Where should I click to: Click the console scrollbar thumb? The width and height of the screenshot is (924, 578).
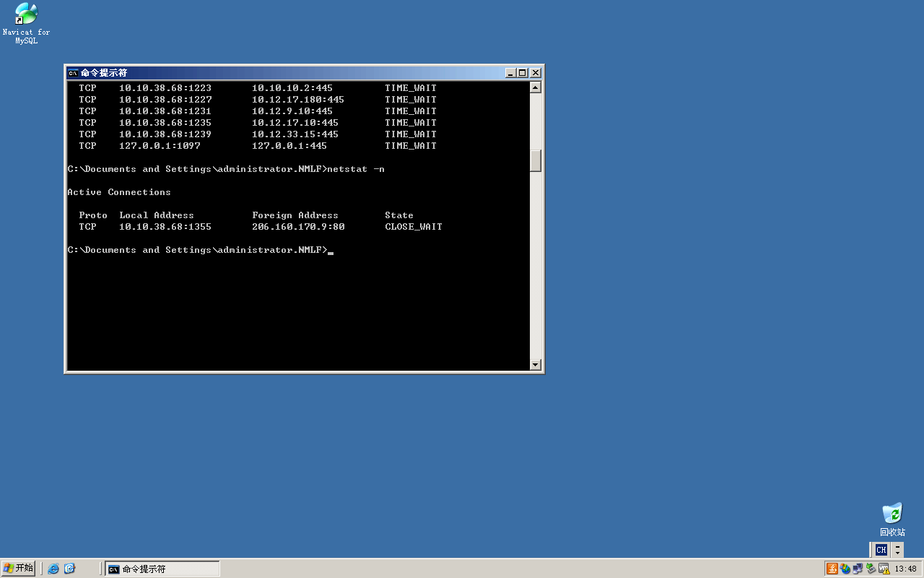pyautogui.click(x=535, y=160)
